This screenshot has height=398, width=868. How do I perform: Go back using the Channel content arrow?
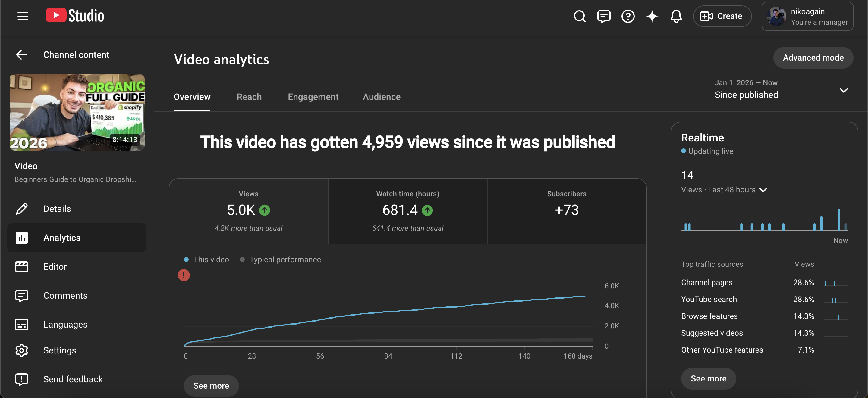(x=22, y=54)
